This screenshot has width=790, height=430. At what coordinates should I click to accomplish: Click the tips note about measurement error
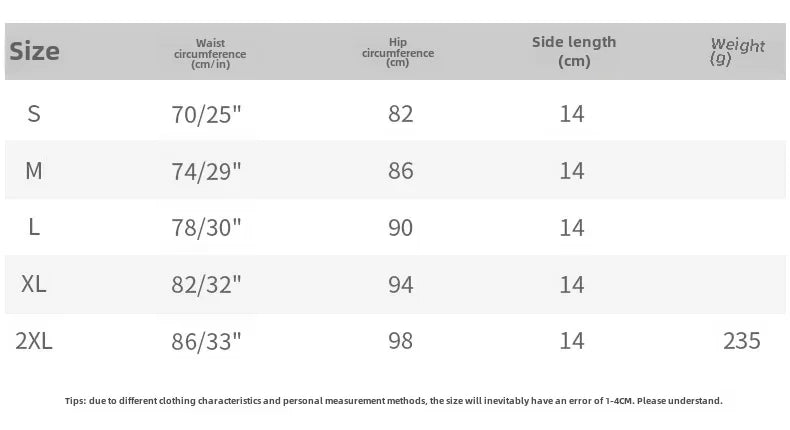tap(394, 401)
